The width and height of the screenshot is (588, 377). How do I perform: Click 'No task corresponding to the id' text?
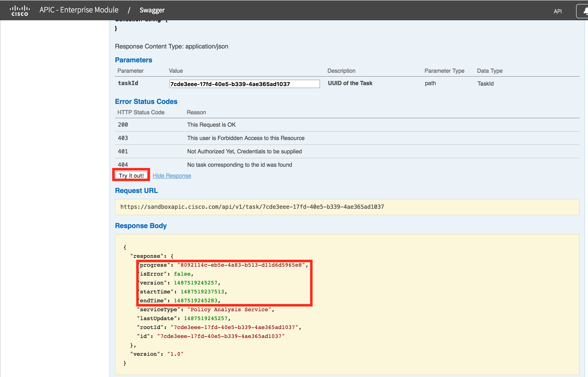coord(240,165)
